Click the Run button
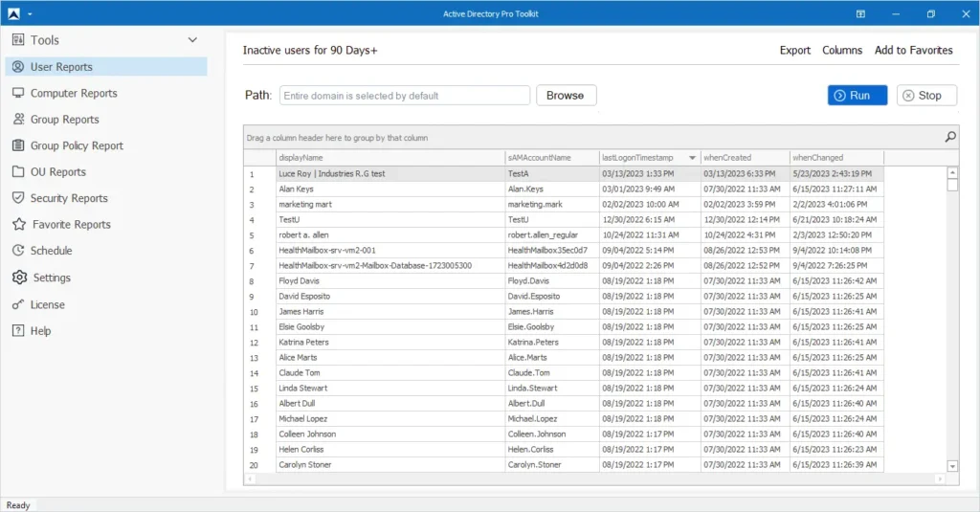 (857, 95)
